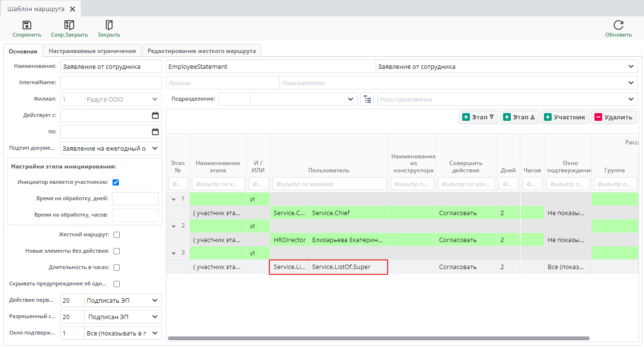
Task: Click the department tree icon next to Подразделение
Action: point(367,100)
